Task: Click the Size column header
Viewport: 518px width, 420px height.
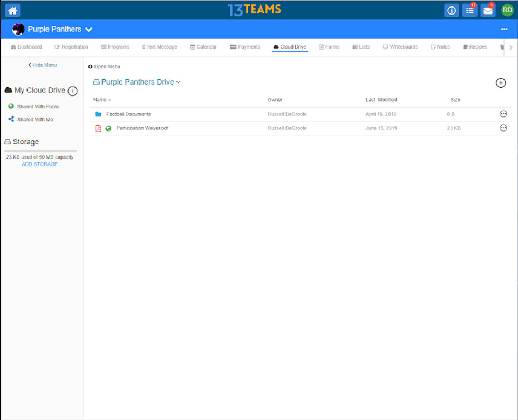Action: pos(455,100)
